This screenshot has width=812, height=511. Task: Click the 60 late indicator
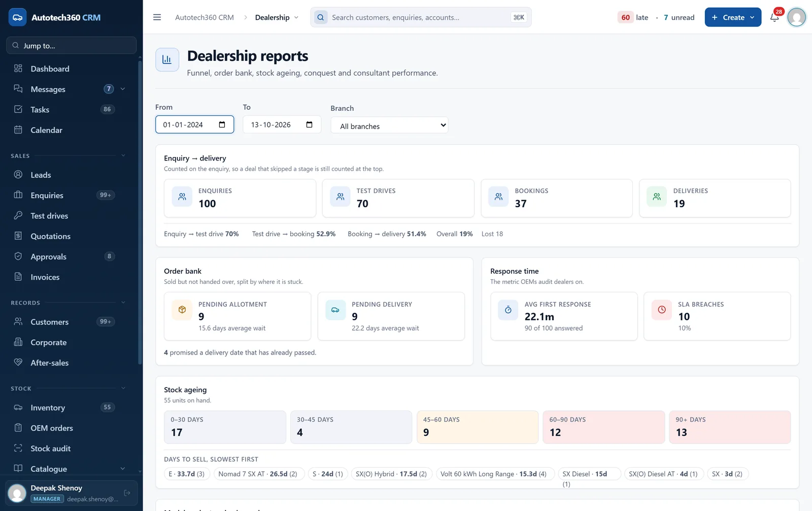click(633, 17)
